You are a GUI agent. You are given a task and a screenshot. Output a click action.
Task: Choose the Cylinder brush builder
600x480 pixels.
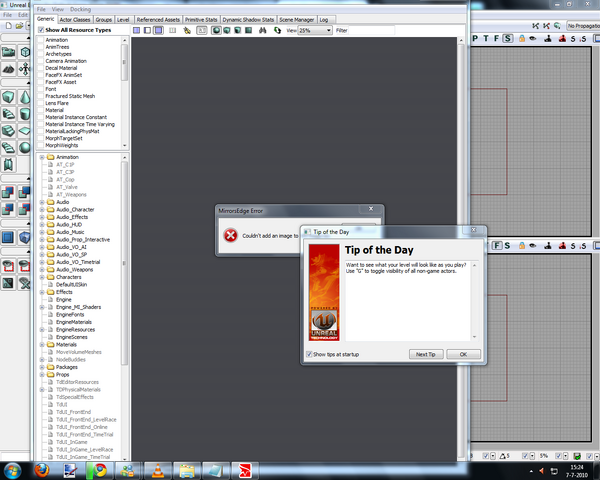[x=25, y=114]
